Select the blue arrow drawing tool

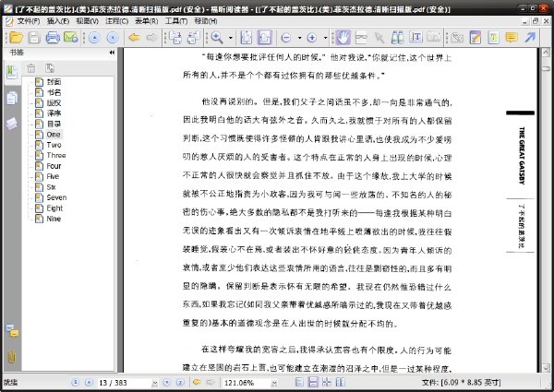click(530, 37)
